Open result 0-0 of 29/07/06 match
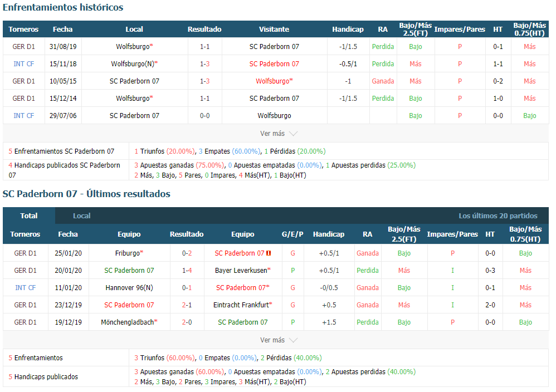Image resolution: width=556 pixels, height=392 pixels. coord(204,116)
